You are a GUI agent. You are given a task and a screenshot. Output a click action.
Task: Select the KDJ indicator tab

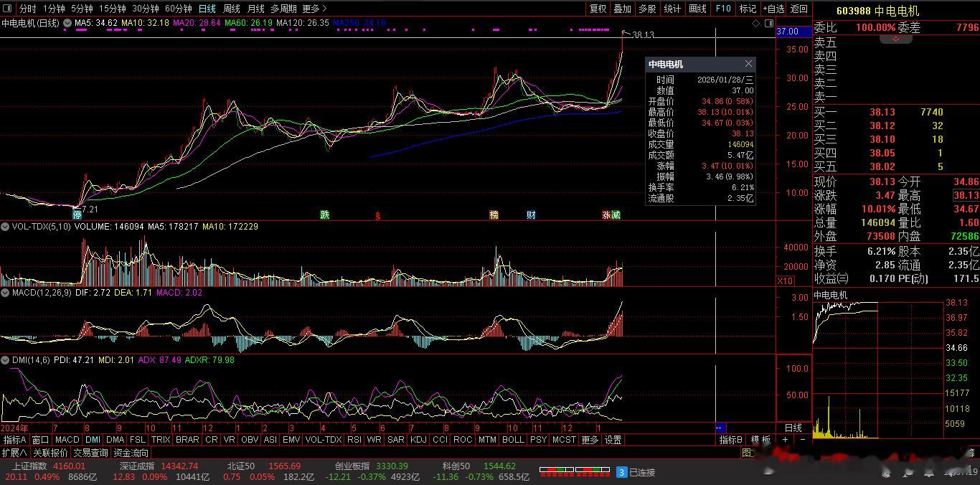click(x=418, y=439)
